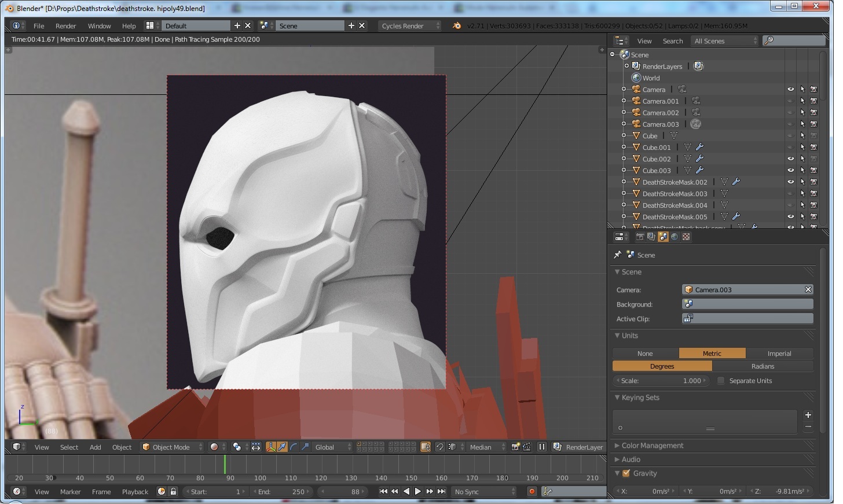
Task: Hide Cube.003 via its eye icon
Action: coord(790,170)
